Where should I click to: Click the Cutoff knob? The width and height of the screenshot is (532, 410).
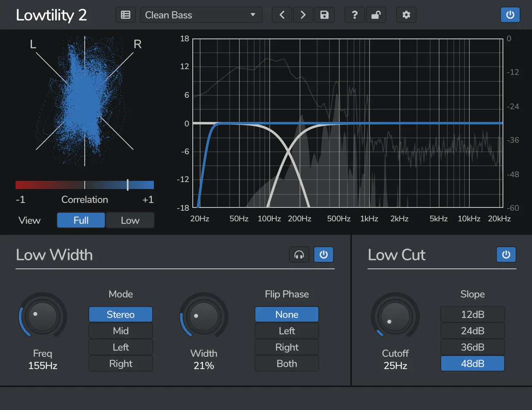[395, 316]
